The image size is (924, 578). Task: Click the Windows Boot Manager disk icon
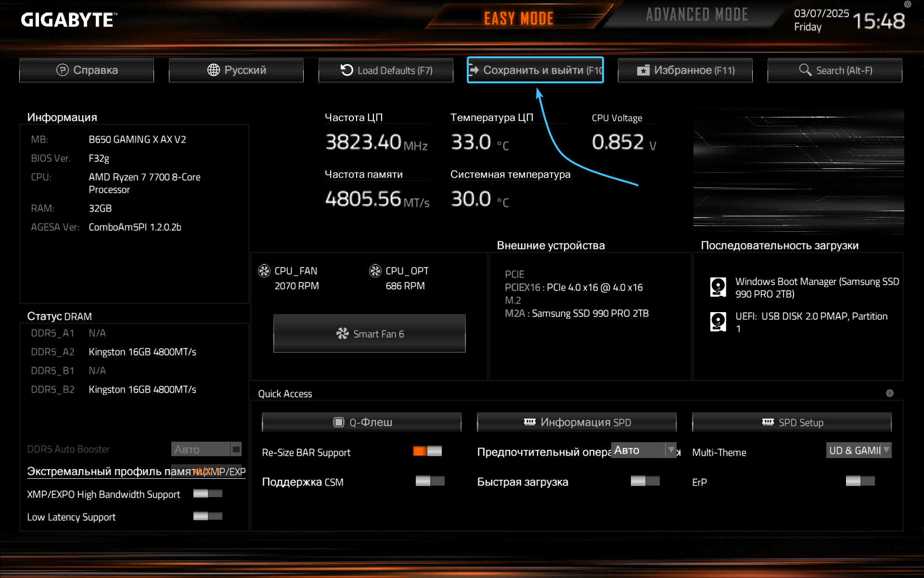point(718,287)
